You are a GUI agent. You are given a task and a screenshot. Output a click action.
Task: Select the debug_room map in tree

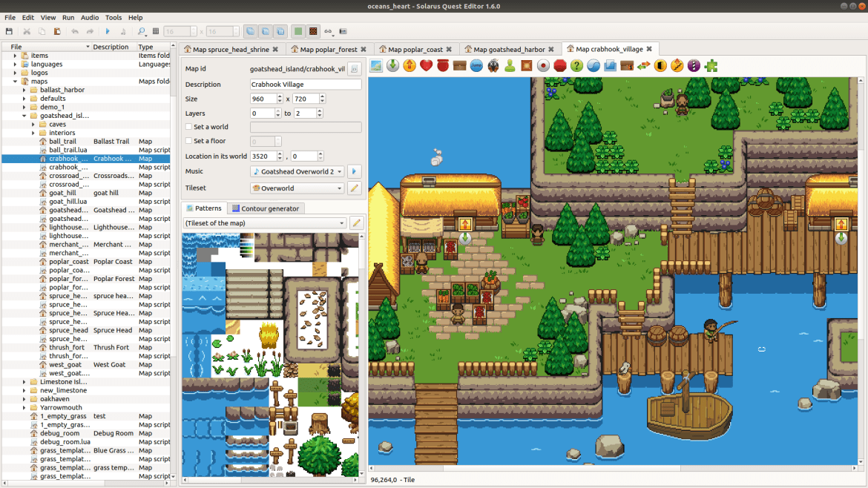86,433
